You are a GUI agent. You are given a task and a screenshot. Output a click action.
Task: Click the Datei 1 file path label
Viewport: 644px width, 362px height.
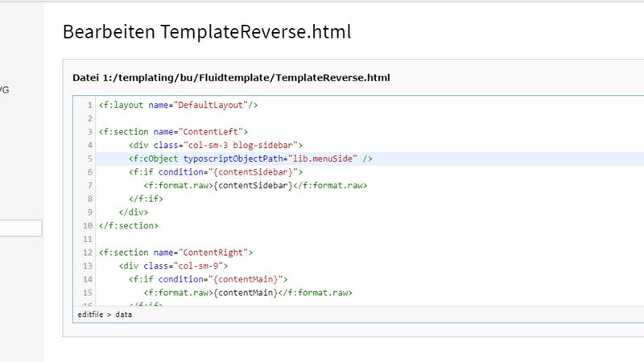pos(231,78)
